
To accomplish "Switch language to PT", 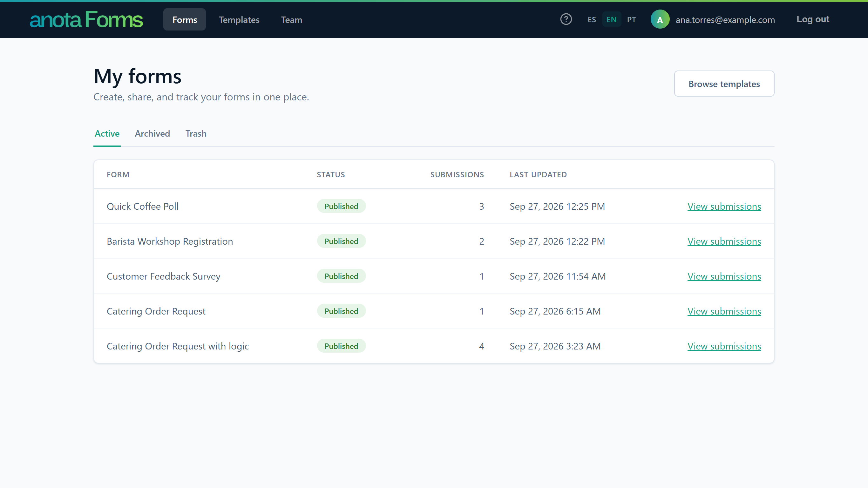I will tap(631, 20).
